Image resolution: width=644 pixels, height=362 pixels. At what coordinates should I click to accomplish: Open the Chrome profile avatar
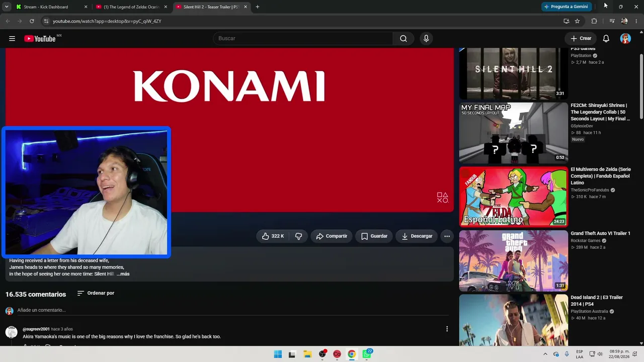(x=624, y=21)
